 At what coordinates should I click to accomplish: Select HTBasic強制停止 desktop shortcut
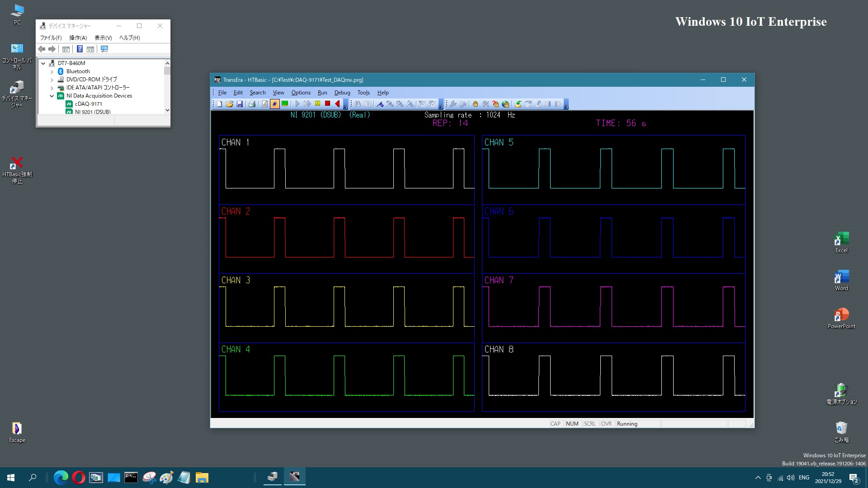(17, 170)
